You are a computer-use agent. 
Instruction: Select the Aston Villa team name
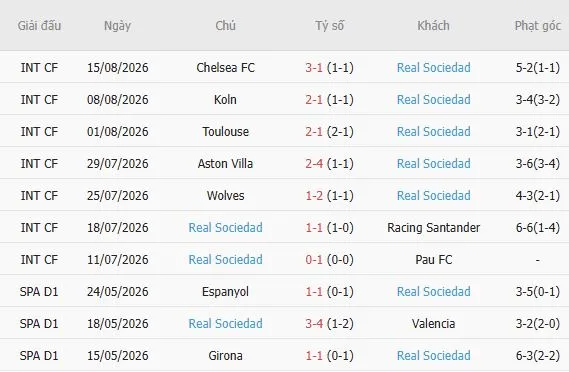click(x=225, y=163)
